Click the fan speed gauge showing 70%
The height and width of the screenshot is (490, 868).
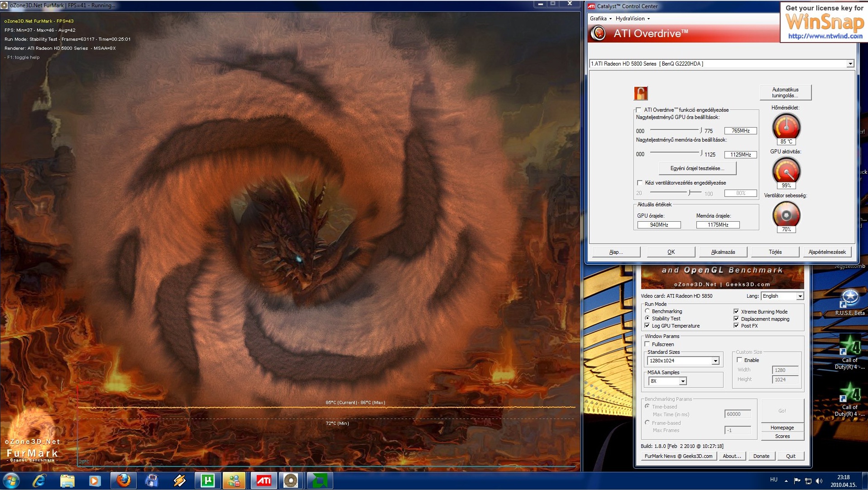point(786,214)
